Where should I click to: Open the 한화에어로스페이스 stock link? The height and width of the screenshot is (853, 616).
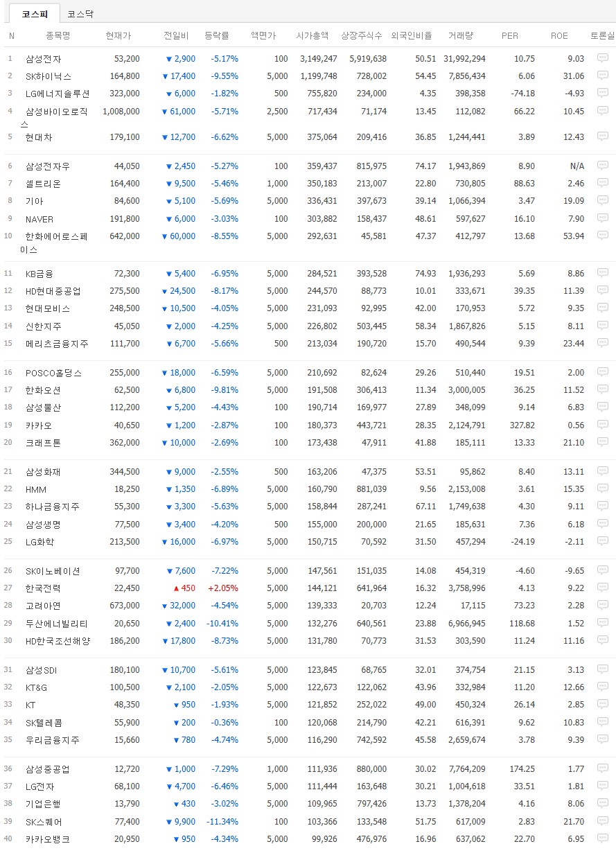coord(54,243)
